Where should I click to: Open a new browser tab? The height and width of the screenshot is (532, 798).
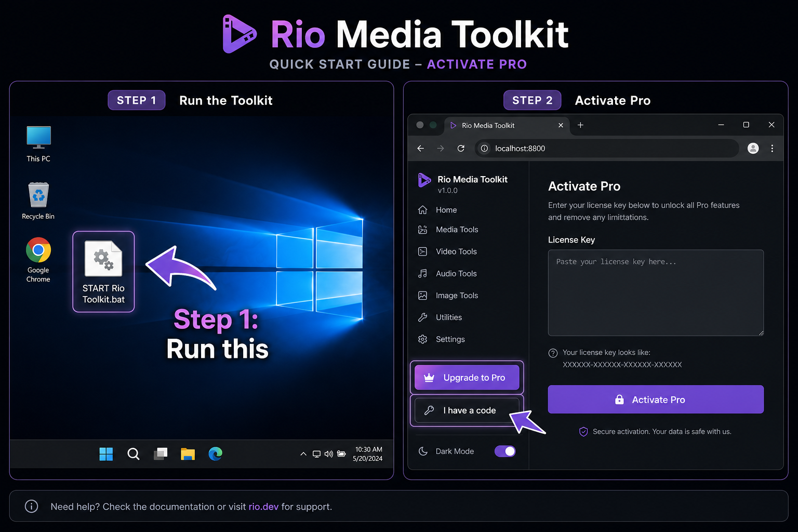point(580,125)
